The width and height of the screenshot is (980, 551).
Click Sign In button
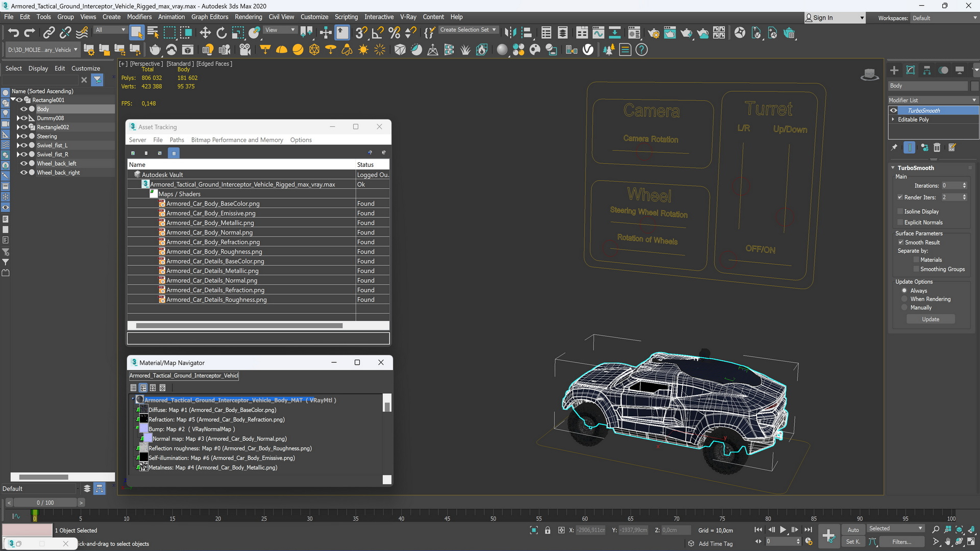point(835,18)
